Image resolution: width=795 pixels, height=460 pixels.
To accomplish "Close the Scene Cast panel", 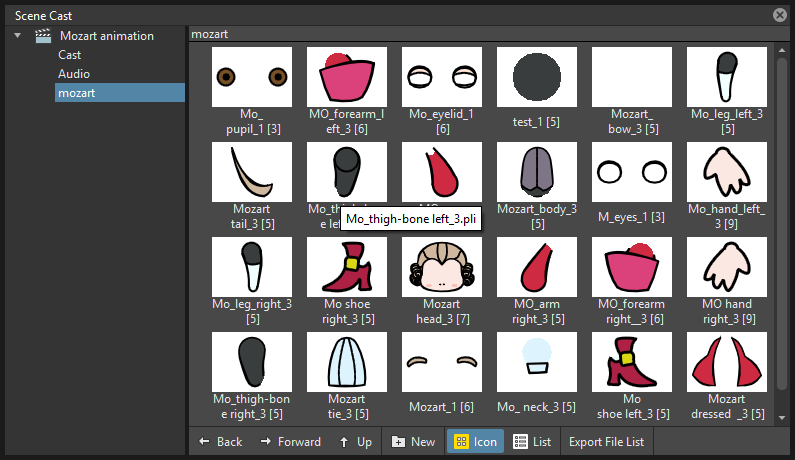I will pyautogui.click(x=780, y=15).
